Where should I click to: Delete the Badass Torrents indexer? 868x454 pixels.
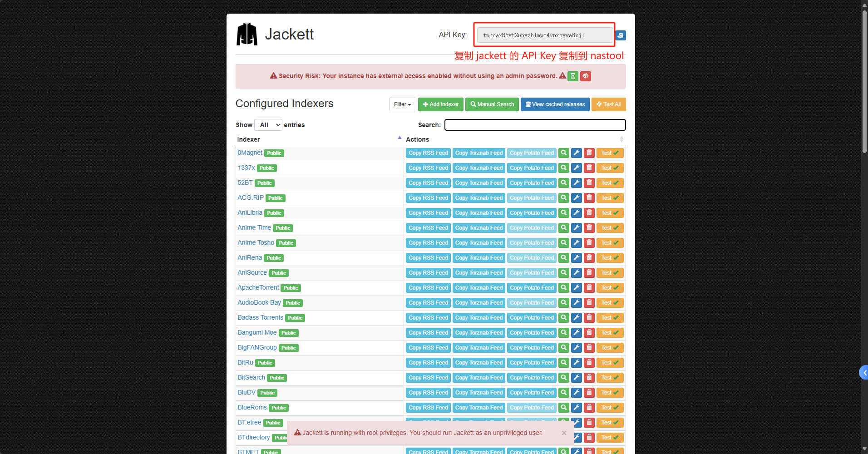click(589, 318)
